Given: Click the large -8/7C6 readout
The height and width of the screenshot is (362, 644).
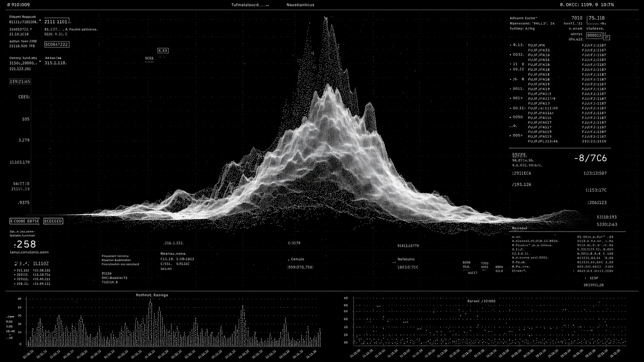Looking at the screenshot, I should point(590,158).
